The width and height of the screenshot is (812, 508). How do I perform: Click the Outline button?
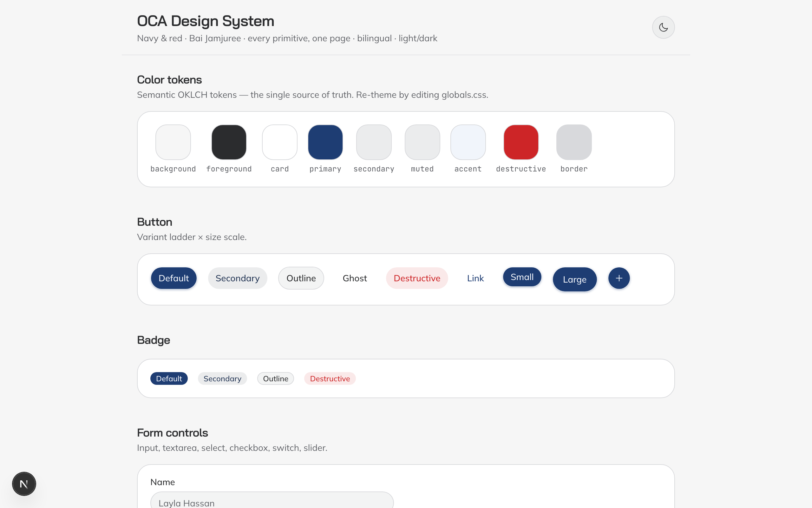(301, 278)
